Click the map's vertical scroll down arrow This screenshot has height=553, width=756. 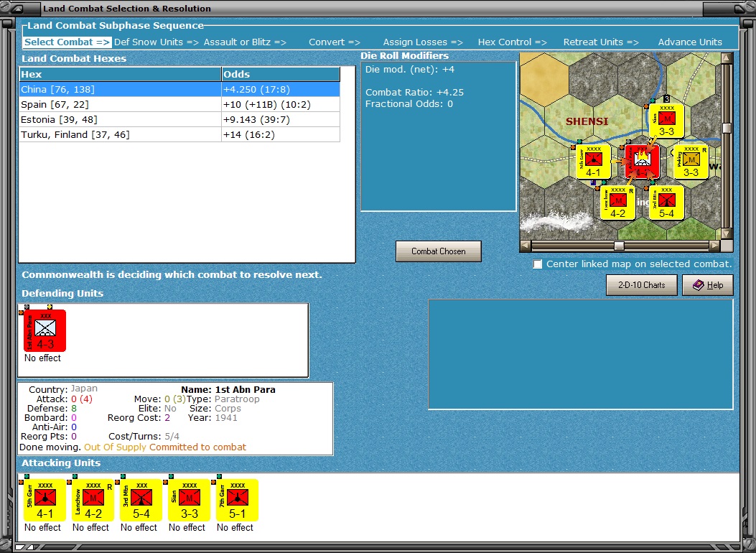coord(727,234)
